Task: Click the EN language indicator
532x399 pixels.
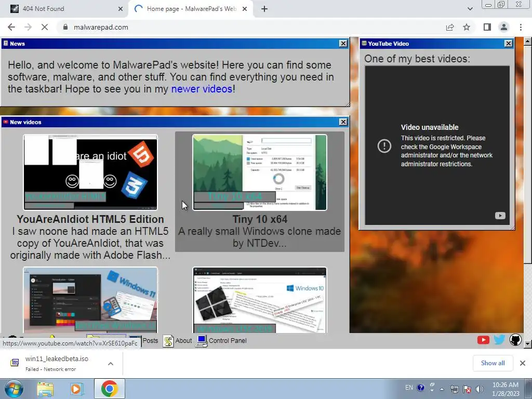Action: [409, 388]
